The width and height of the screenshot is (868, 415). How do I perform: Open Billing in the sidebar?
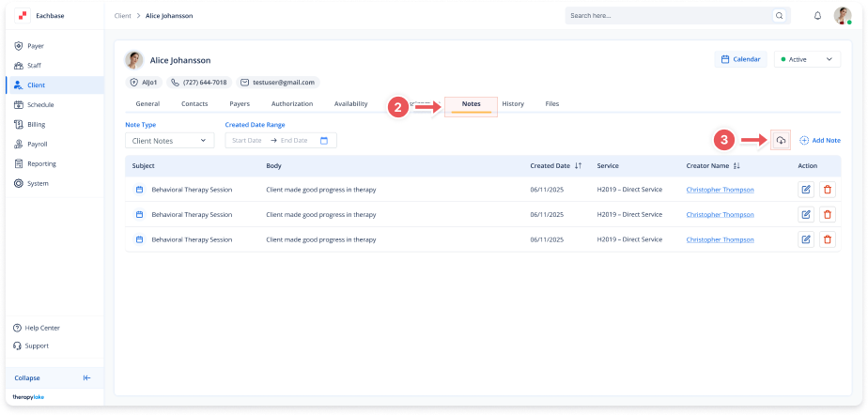pos(36,124)
